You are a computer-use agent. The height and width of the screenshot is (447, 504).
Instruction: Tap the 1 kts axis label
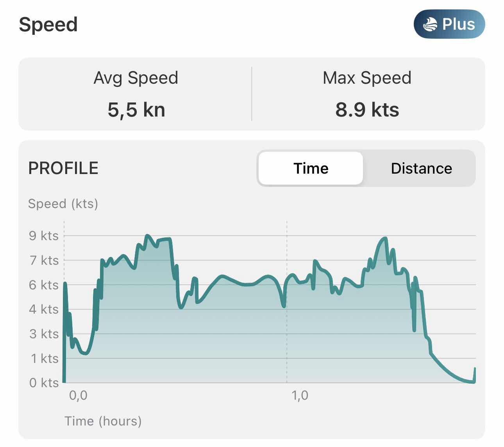pyautogui.click(x=45, y=359)
